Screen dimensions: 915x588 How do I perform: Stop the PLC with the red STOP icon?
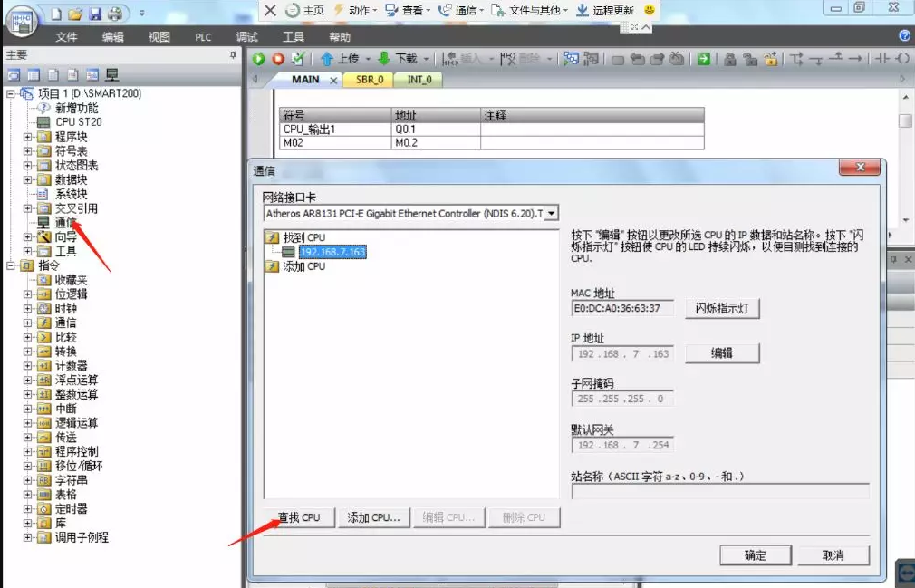tap(278, 59)
